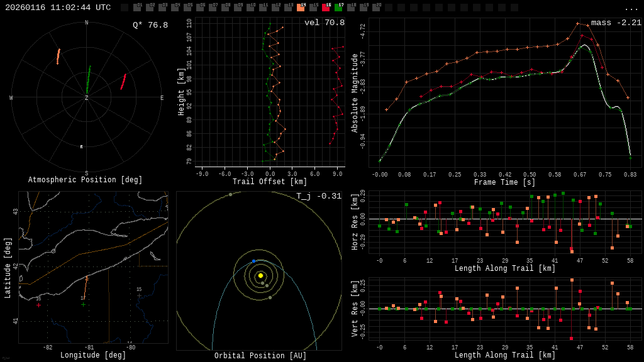Click the Height [km] axis label
The width and height of the screenshot is (644, 362).
[x=181, y=92]
